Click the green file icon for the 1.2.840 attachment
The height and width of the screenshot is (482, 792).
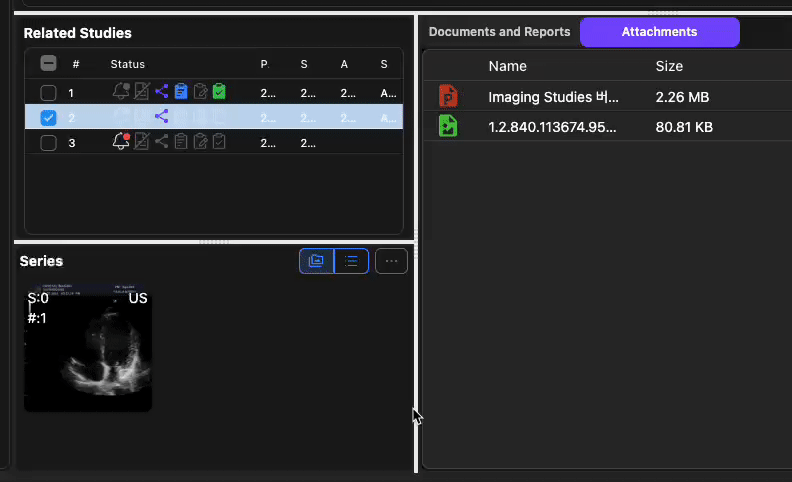click(x=448, y=127)
